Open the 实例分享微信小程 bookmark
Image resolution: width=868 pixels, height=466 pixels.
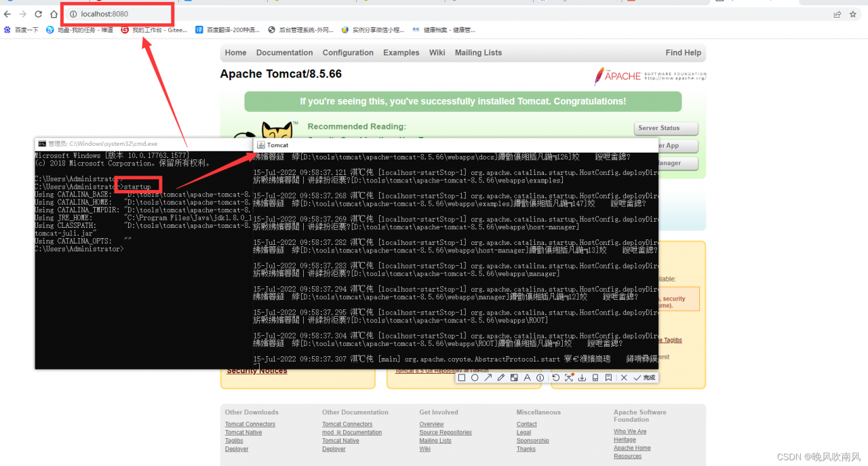pyautogui.click(x=373, y=30)
